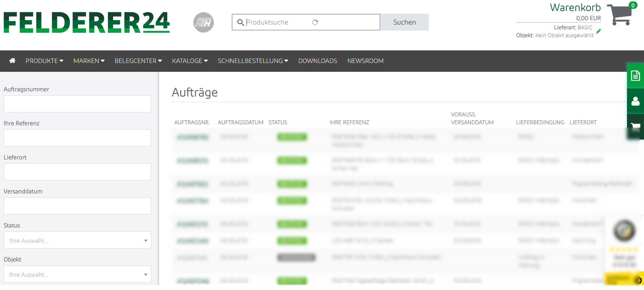Image resolution: width=644 pixels, height=290 pixels.
Task: Click the Warenkorb link
Action: coord(575,7)
